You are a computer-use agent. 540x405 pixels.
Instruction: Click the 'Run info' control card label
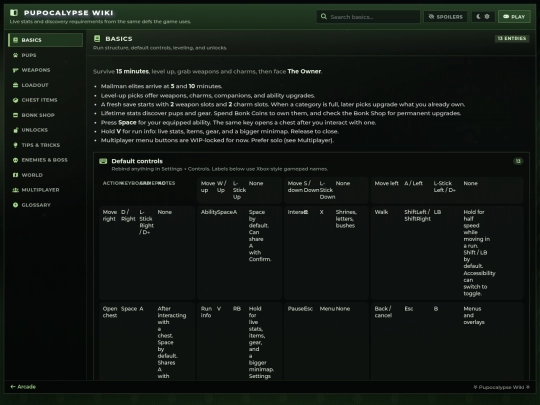coord(206,312)
